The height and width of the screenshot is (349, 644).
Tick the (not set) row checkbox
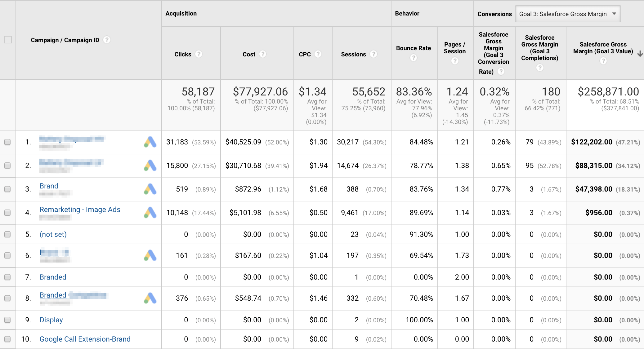click(x=7, y=234)
